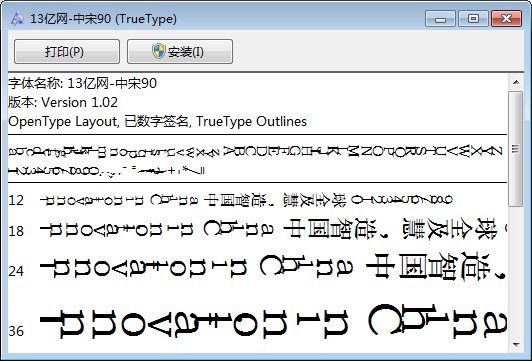Viewport: 532px width, 361px height.
Task: Click the vertical scrollbar thumb
Action: point(516,149)
